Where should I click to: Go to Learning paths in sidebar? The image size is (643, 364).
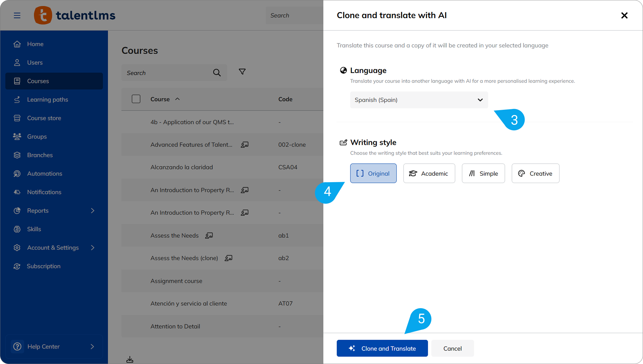(47, 99)
